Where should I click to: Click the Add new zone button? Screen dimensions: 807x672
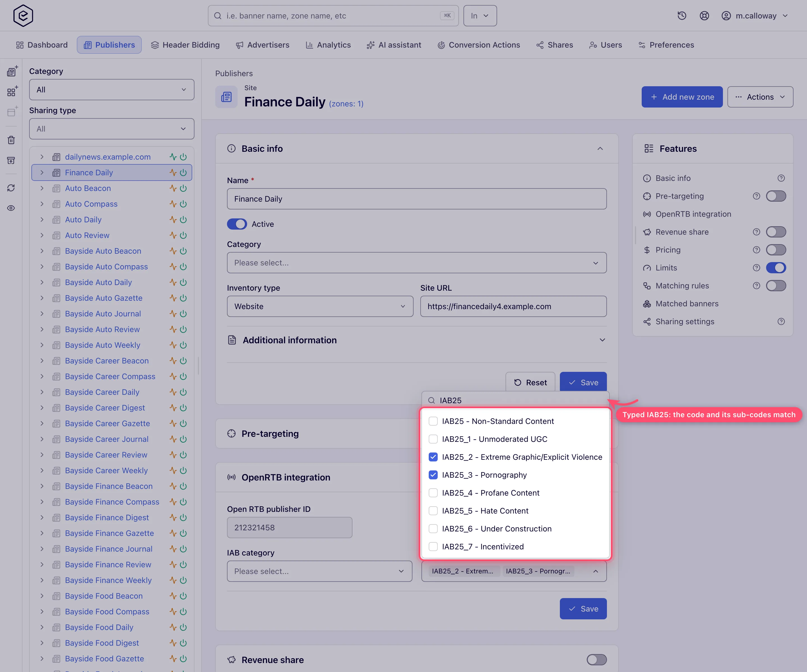pos(682,97)
